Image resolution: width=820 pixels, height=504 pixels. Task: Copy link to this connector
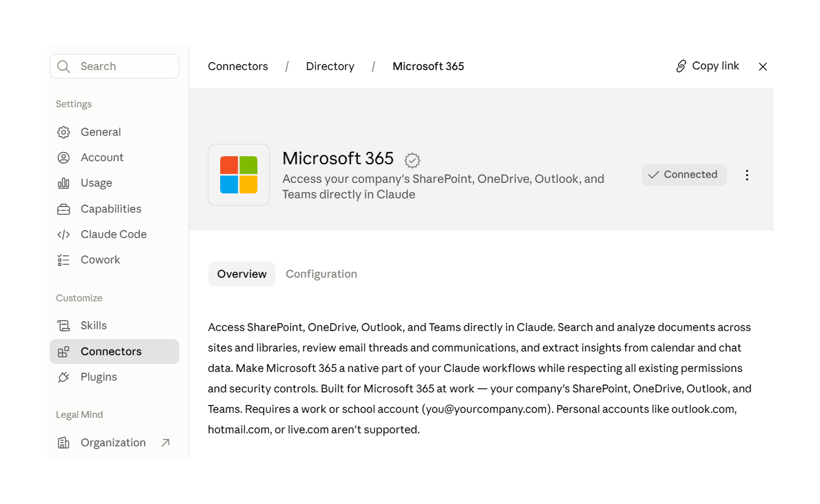[708, 66]
